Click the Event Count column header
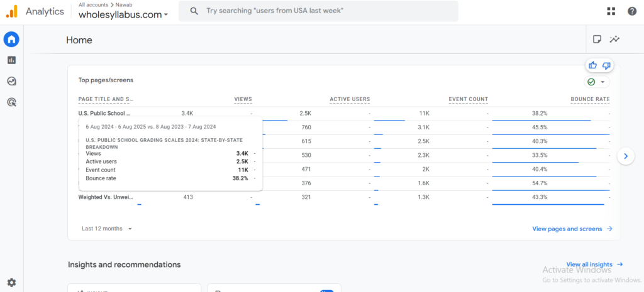This screenshot has width=644, height=292. [x=469, y=99]
